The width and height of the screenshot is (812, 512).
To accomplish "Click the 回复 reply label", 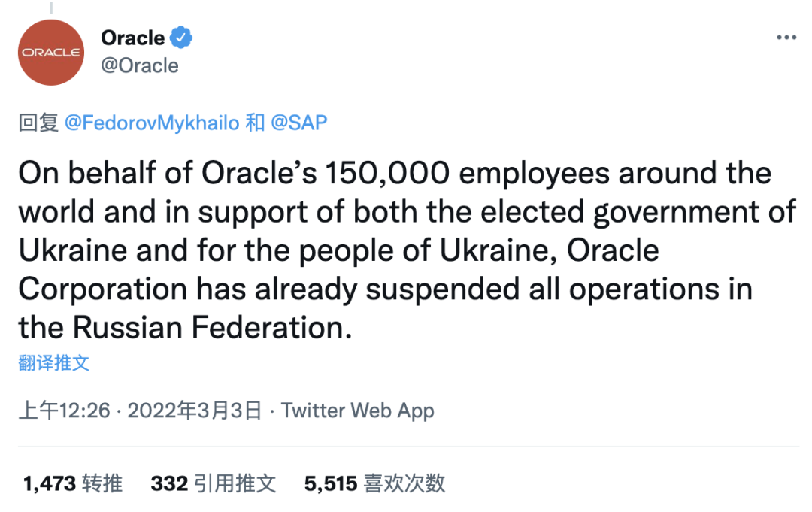I will (38, 123).
